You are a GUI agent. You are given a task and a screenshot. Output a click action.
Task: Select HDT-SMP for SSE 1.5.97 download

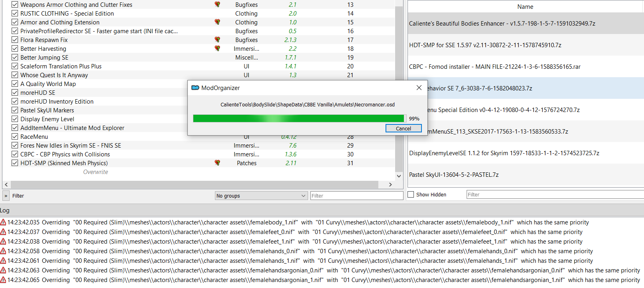[x=526, y=45]
